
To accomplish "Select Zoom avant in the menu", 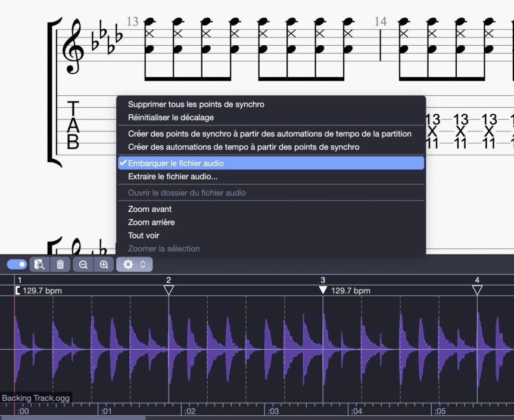I will pos(150,209).
